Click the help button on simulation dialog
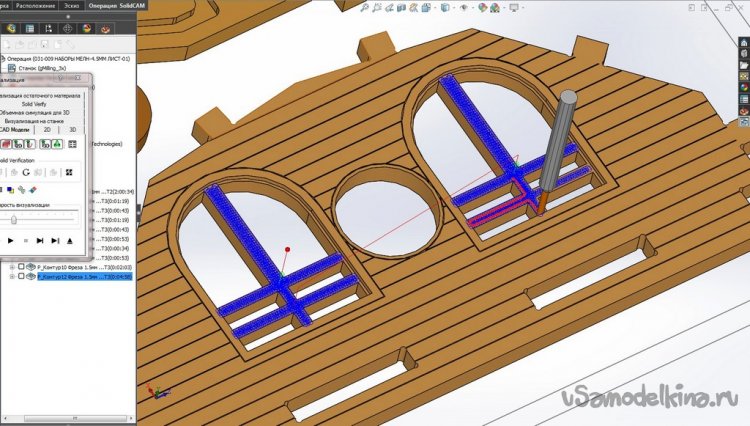Viewport: 750px width, 426px height. pos(61,78)
